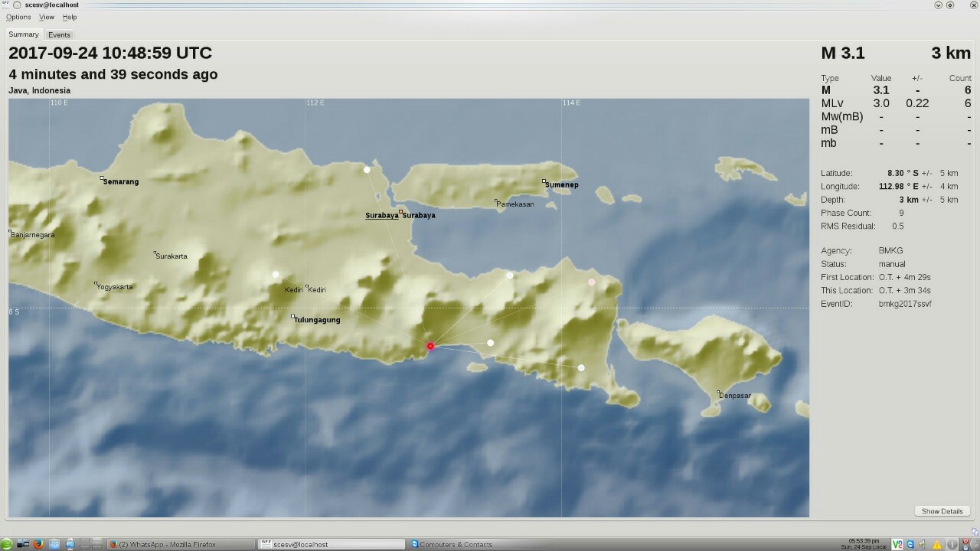Click the red earthquake epicenter marker
The height and width of the screenshot is (551, 980).
430,347
